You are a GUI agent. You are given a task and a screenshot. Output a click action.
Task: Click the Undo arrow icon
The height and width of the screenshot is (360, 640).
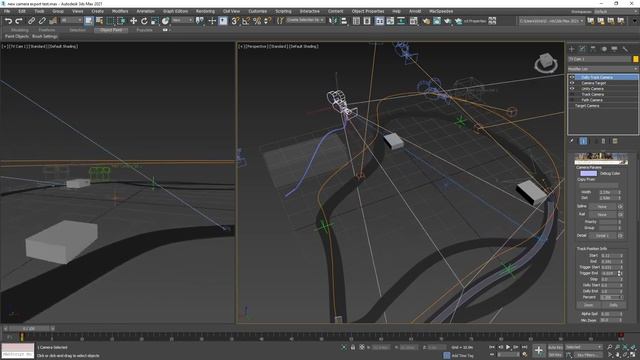pos(8,20)
